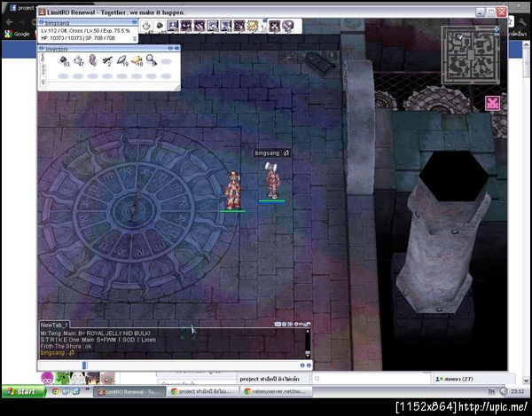The height and width of the screenshot is (416, 532).
Task: Click the purple avatar thumbnail below the game window
Action: (47, 378)
